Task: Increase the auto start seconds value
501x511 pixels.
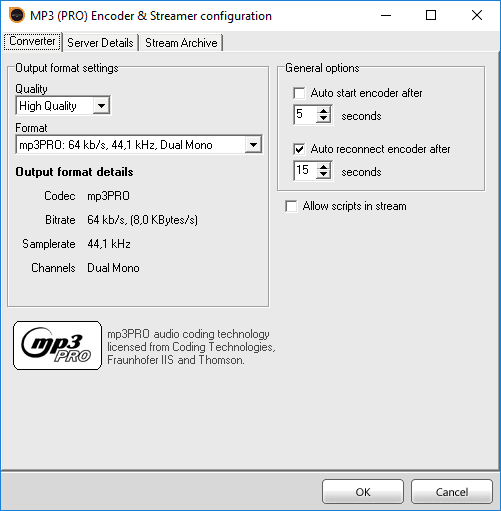Action: [323, 111]
